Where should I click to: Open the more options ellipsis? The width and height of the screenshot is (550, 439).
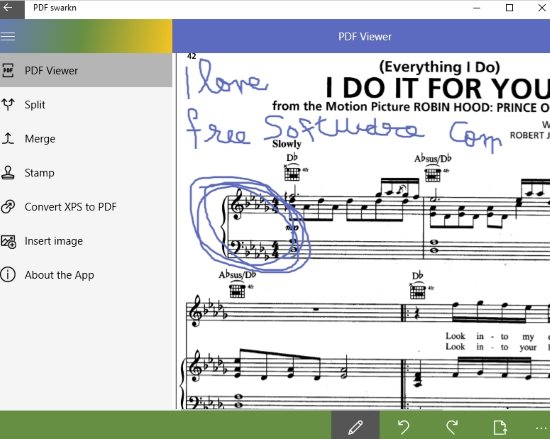pos(542,428)
